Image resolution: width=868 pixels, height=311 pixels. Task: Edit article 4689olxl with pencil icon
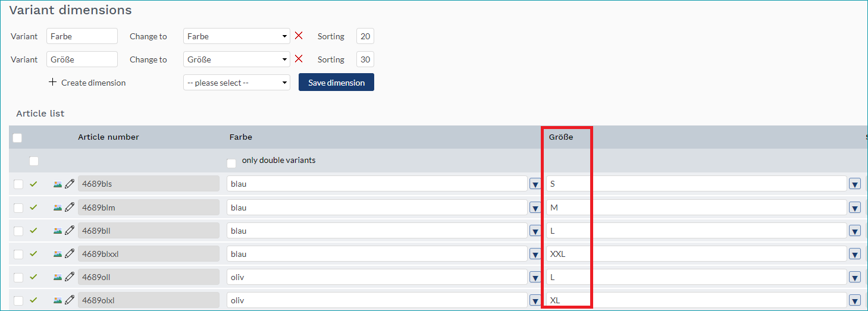pyautogui.click(x=70, y=300)
